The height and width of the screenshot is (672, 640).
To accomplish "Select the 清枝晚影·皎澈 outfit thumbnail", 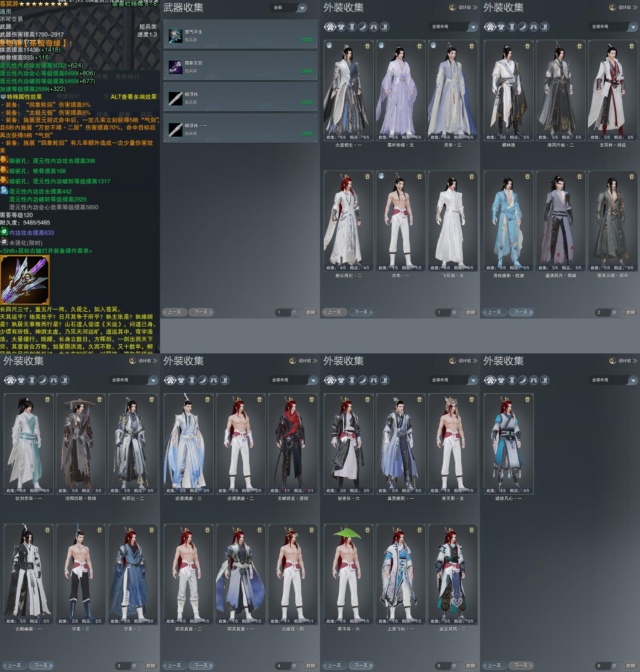I will click(509, 221).
